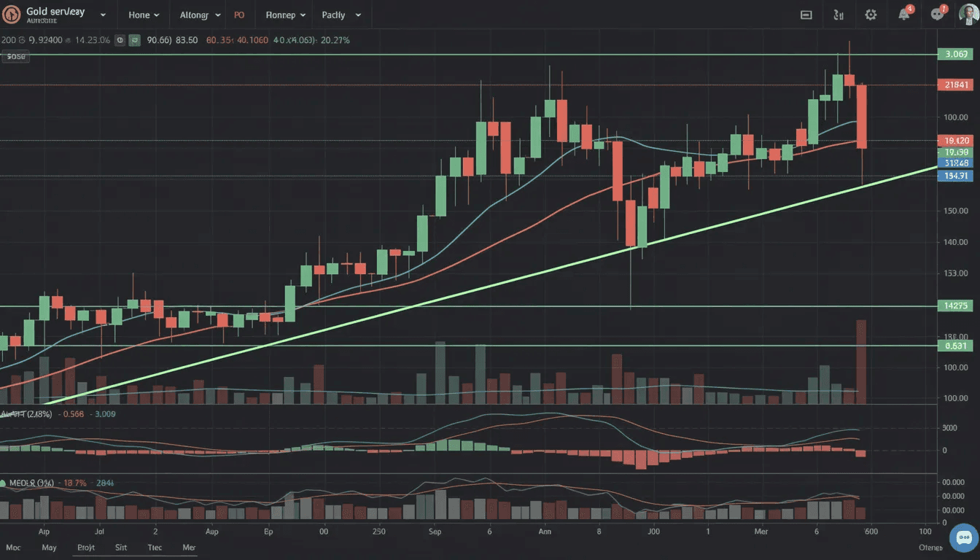The image size is (980, 560).
Task: Open the Gold serveay logo icon
Action: [12, 14]
